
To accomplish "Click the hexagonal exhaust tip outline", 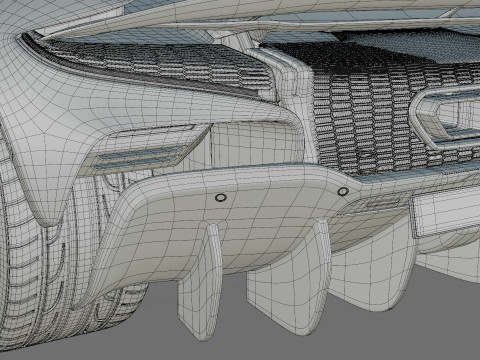I will [445, 117].
